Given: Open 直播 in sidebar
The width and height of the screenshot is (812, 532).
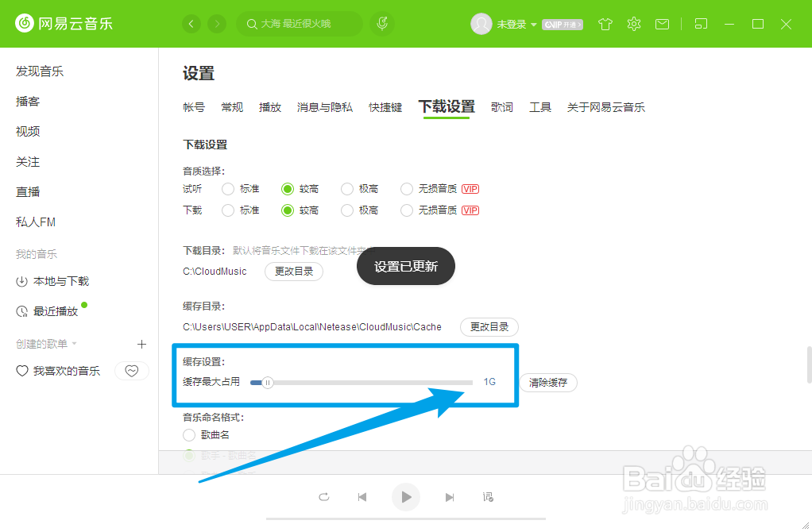Looking at the screenshot, I should point(28,192).
